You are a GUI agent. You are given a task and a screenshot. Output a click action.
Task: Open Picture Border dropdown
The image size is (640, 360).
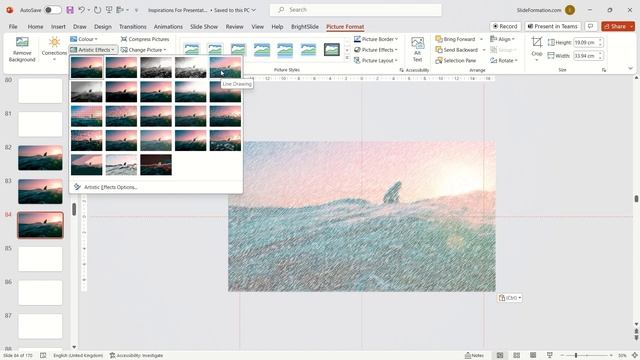coord(376,39)
